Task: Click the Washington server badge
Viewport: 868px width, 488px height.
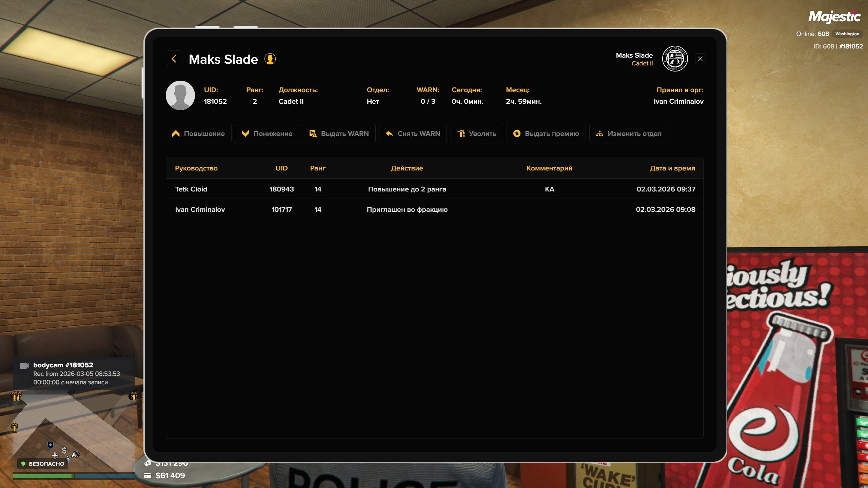Action: pos(847,34)
